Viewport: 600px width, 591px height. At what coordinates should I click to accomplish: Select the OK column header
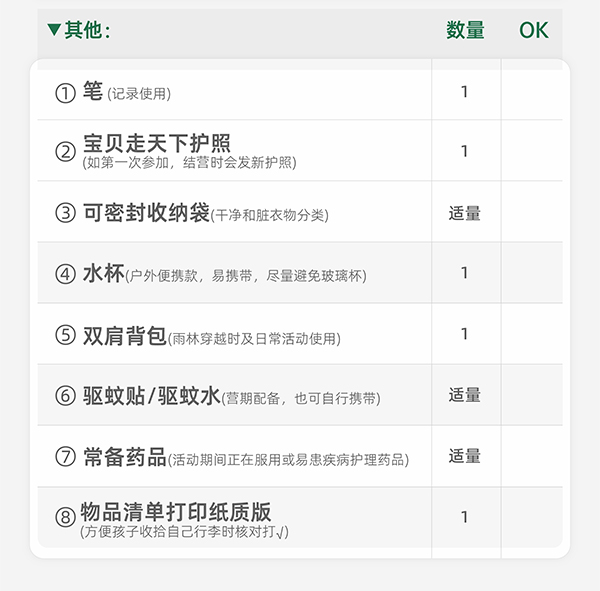point(533,31)
